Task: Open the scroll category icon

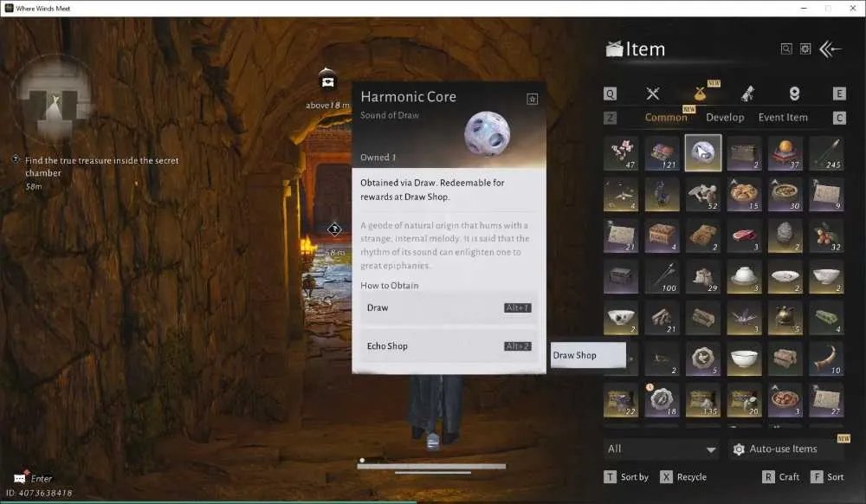Action: [x=747, y=94]
